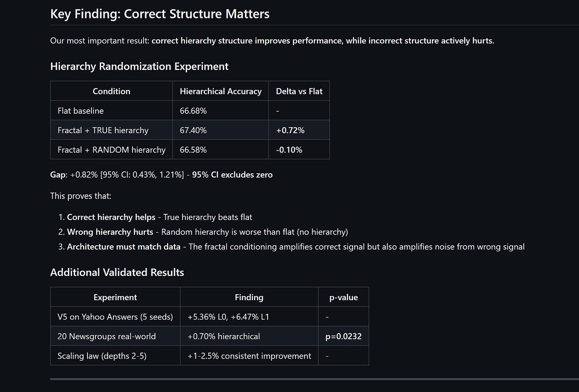
Task: Select the 'V5 on Yahoo Answers (5 seeds)' cell
Action: [115, 316]
